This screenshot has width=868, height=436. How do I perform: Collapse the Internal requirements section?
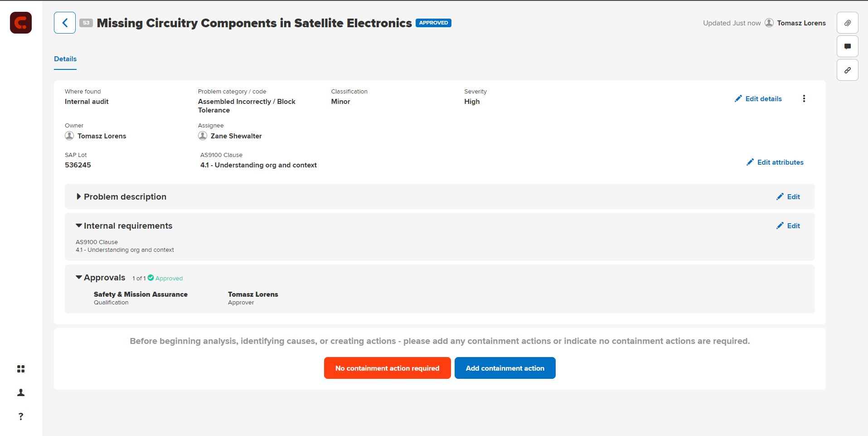79,225
